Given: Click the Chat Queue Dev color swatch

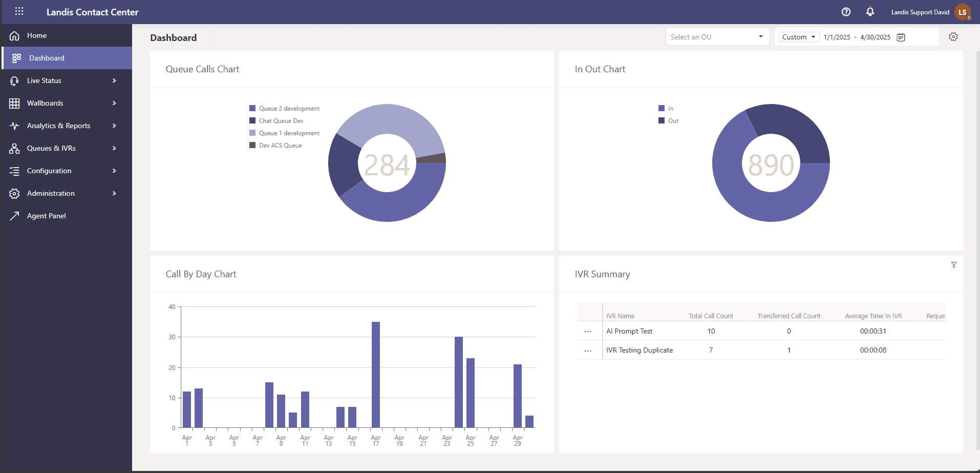Looking at the screenshot, I should click(252, 121).
